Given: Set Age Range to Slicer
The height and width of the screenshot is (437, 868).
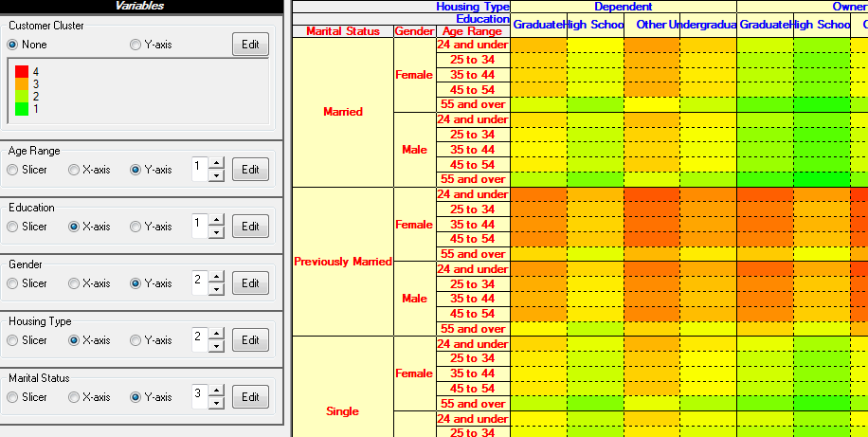Looking at the screenshot, I should [12, 170].
